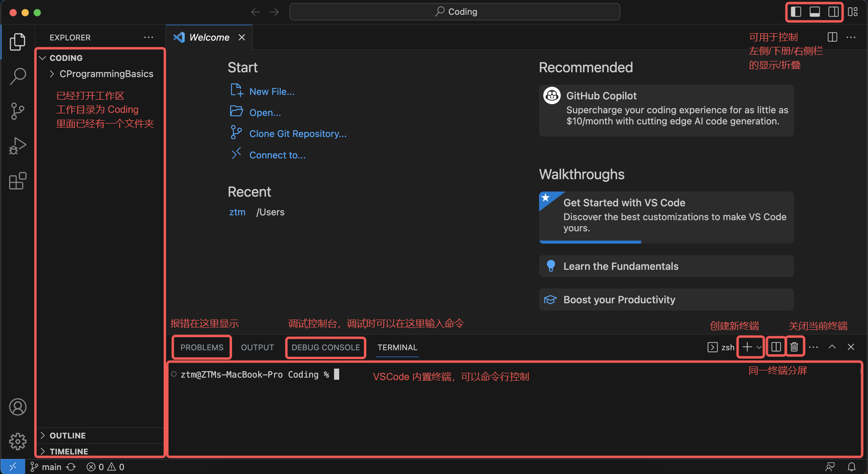Select the Welcome editor tab
The height and width of the screenshot is (474, 868).
(209, 37)
